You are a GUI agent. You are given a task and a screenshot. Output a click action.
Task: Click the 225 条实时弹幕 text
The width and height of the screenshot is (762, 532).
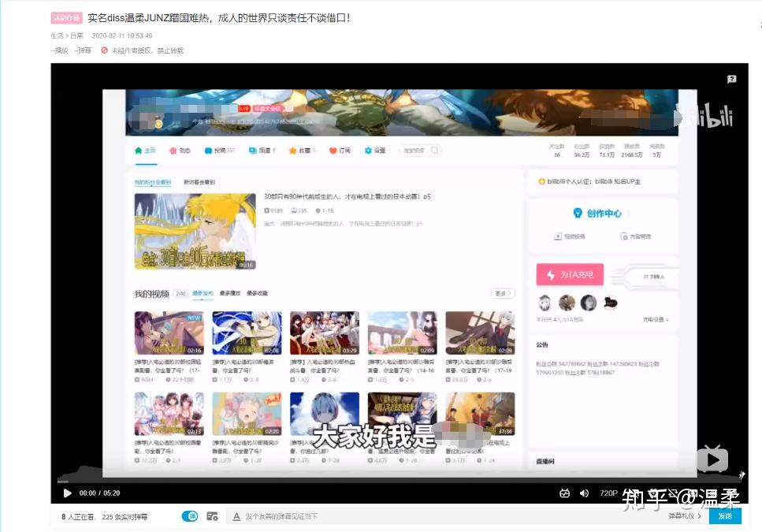(x=125, y=517)
